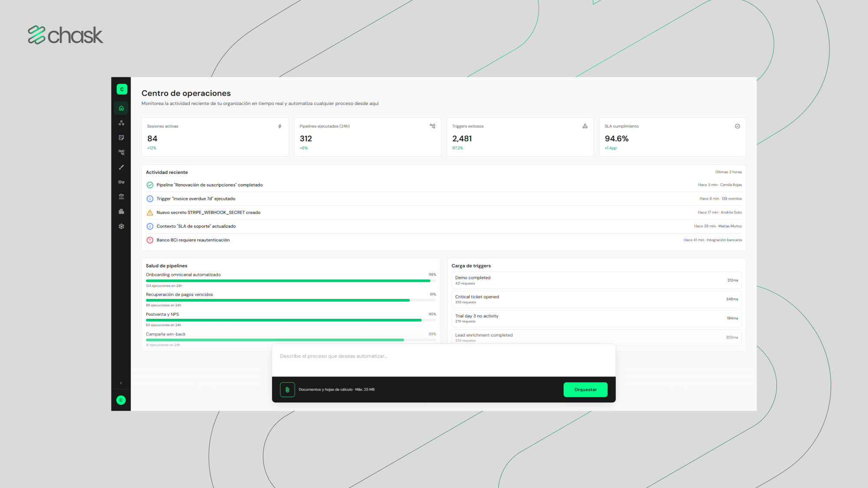Open the office buildings icon in sidebar
Image resolution: width=868 pixels, height=488 pixels.
pos(121,211)
